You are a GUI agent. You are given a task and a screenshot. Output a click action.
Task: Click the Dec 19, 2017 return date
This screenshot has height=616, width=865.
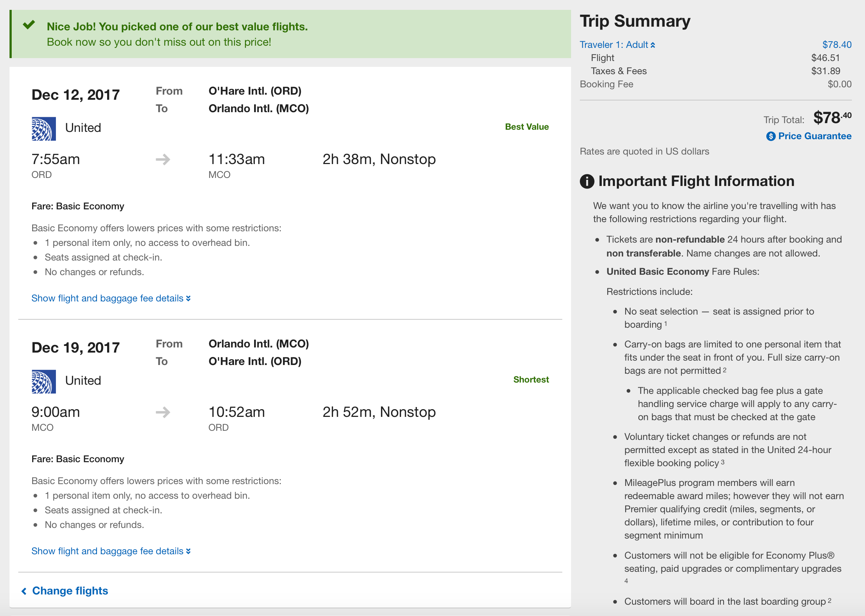(x=76, y=348)
